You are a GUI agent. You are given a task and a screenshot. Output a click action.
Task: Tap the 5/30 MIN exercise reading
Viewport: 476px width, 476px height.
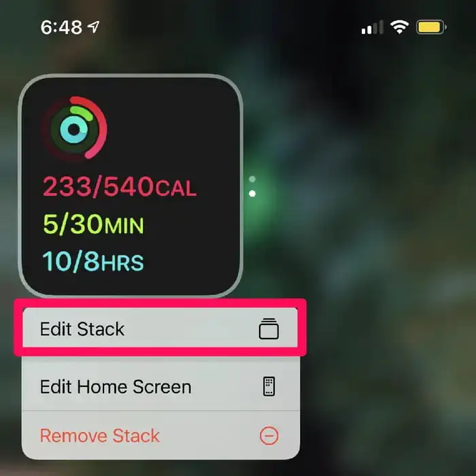point(93,224)
